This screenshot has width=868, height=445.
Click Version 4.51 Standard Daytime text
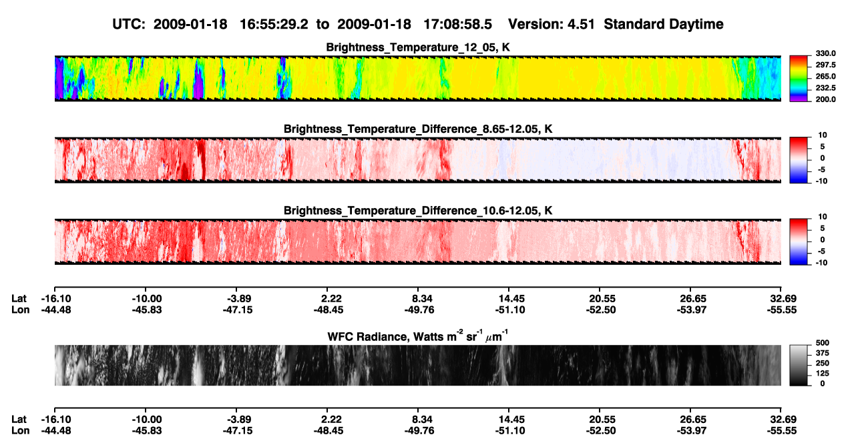point(616,24)
